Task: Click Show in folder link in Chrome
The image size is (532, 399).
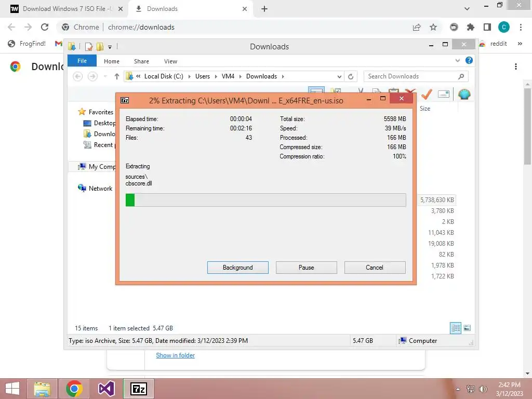Action: click(x=176, y=355)
